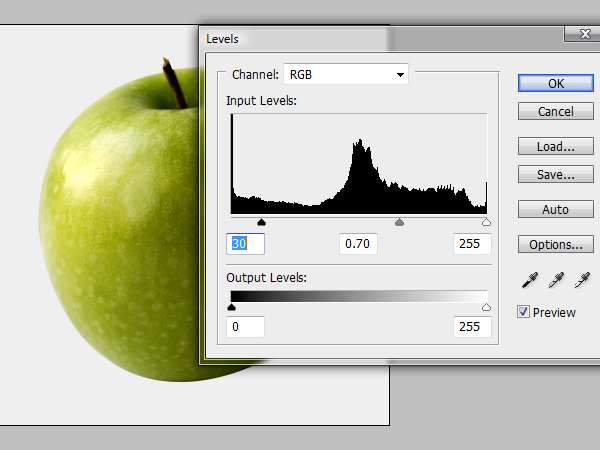Click the output white level slider
The width and height of the screenshot is (600, 450).
point(486,307)
